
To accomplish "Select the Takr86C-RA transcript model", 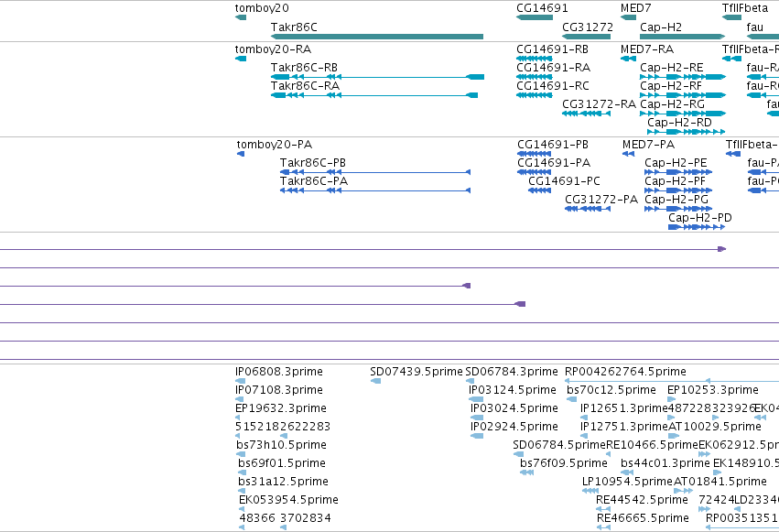I will [x=374, y=95].
